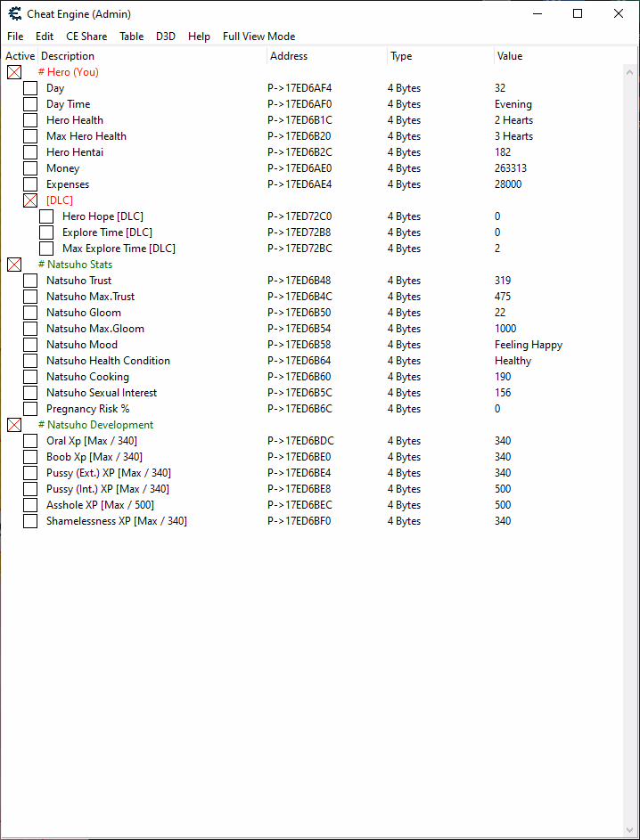This screenshot has width=640, height=840.
Task: Click the Natsuho Cooking description text
Action: point(88,377)
